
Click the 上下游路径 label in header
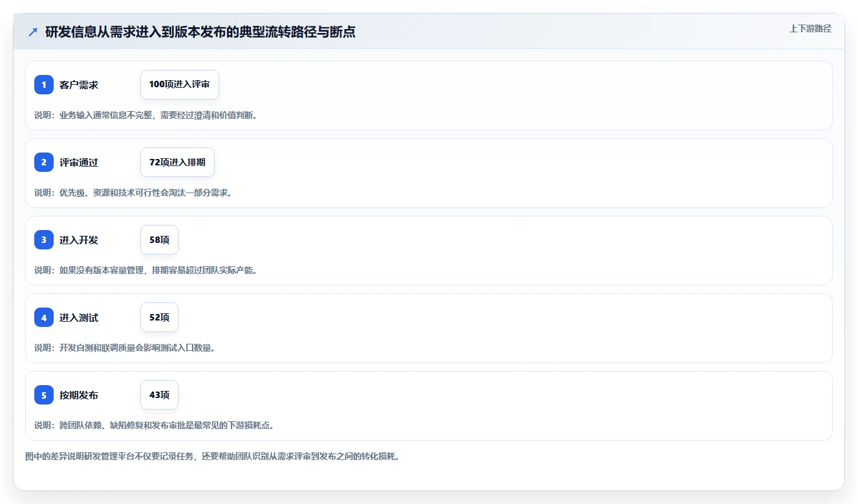(810, 28)
